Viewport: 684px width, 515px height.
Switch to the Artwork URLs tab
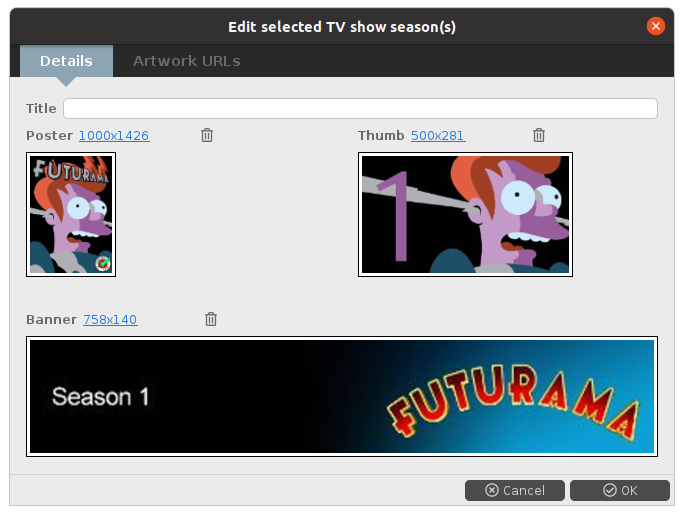(187, 61)
